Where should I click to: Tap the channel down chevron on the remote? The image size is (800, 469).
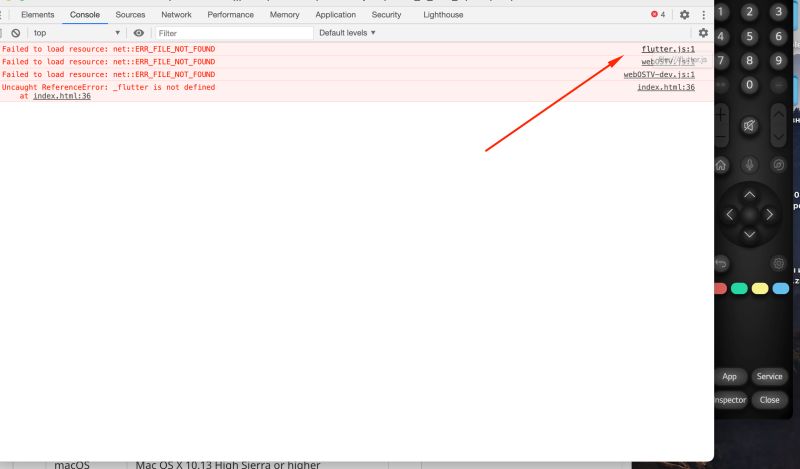click(778, 137)
